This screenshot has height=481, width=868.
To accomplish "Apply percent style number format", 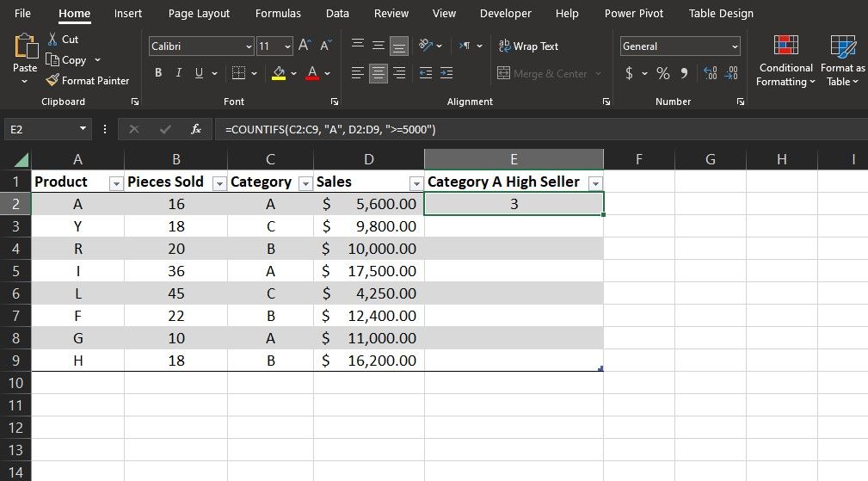I will [x=662, y=74].
